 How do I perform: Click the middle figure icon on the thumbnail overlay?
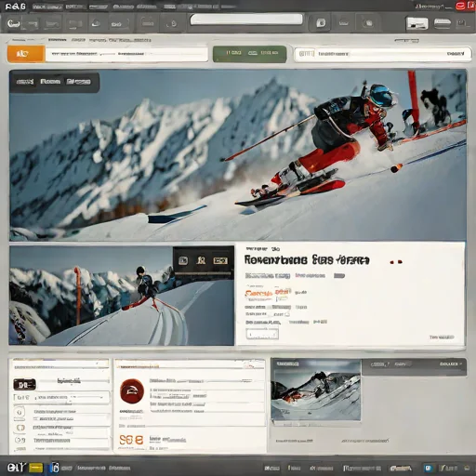click(201, 260)
